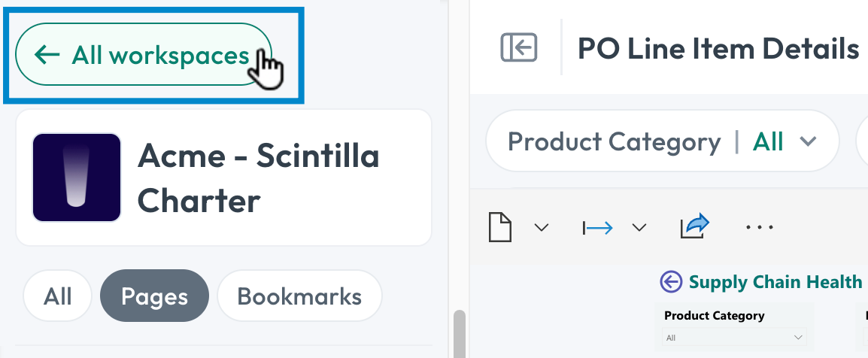Click the File page icon in report toolbar
Viewport: 868px width, 358px height.
[500, 227]
